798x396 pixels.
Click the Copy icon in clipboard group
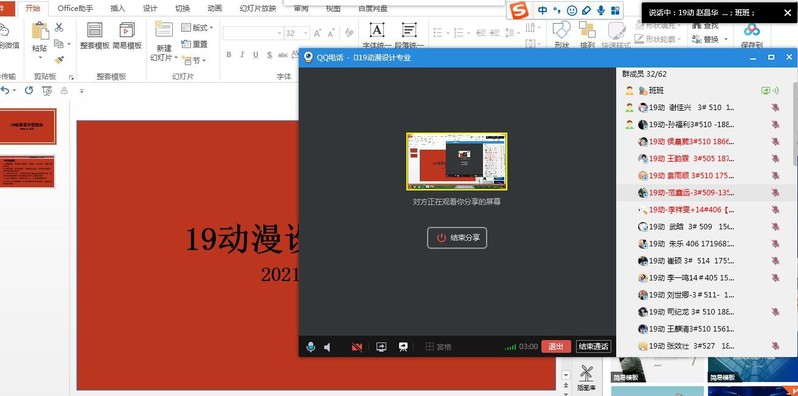point(59,44)
